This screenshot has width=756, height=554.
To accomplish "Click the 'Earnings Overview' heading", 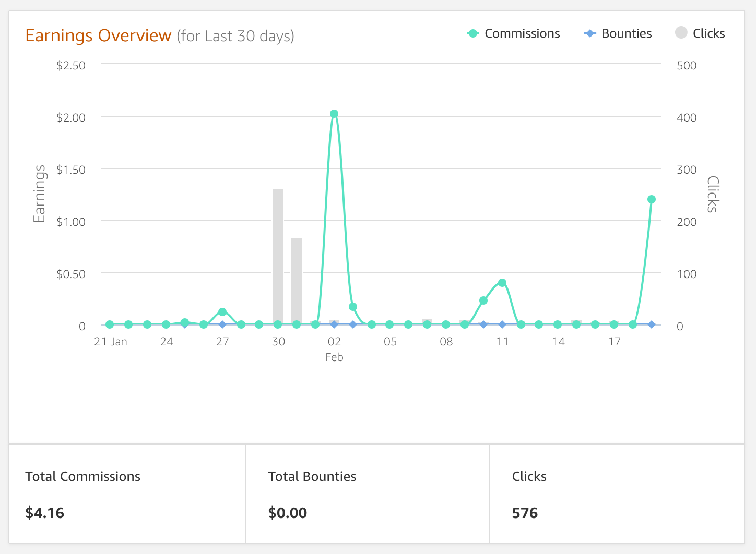I will click(98, 35).
